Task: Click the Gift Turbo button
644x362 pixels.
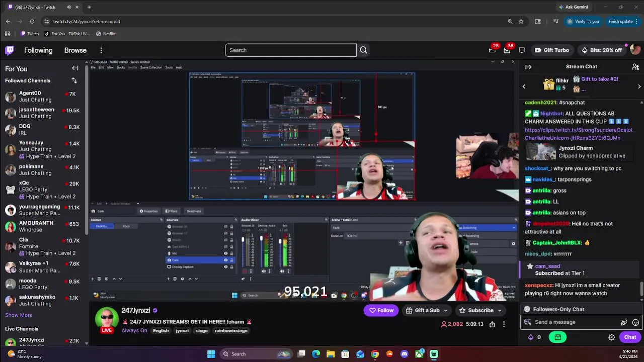Action: pyautogui.click(x=552, y=50)
